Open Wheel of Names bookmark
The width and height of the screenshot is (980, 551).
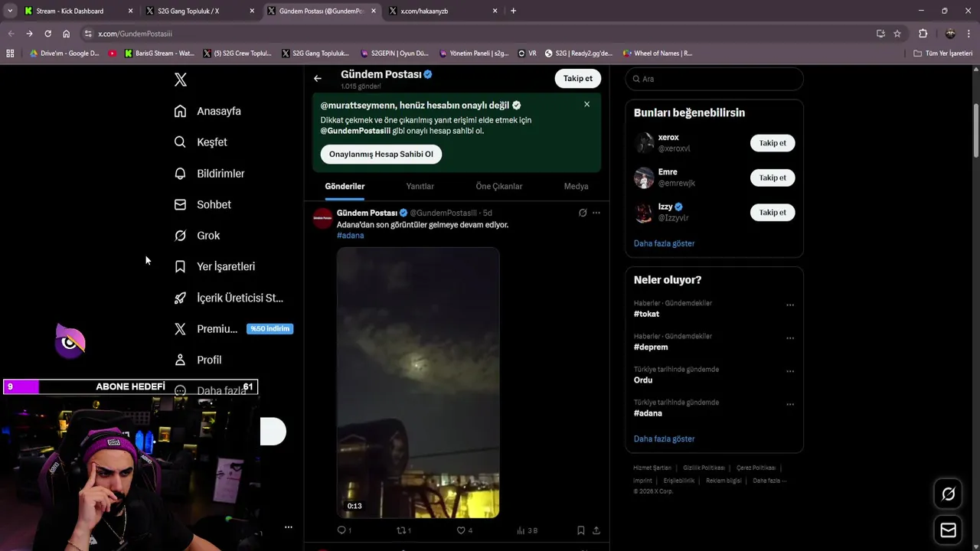point(657,54)
